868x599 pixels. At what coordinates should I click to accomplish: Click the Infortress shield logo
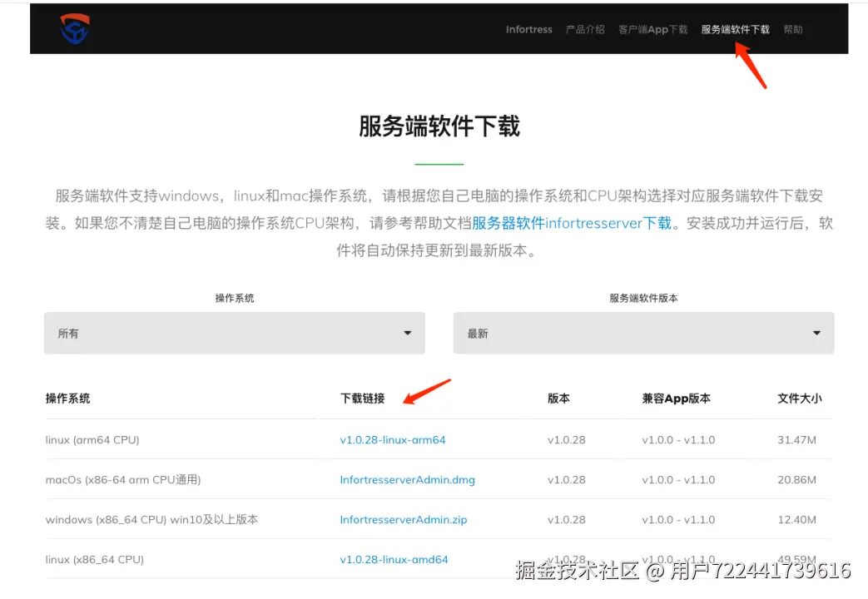pos(75,29)
